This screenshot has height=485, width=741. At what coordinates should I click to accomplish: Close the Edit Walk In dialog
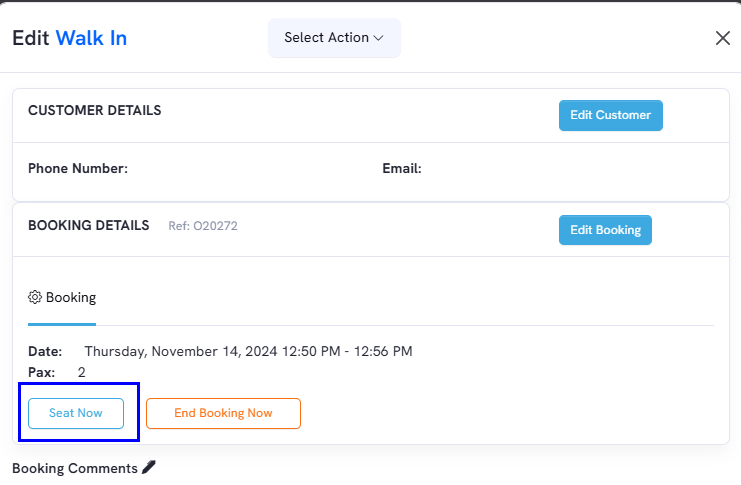(723, 38)
